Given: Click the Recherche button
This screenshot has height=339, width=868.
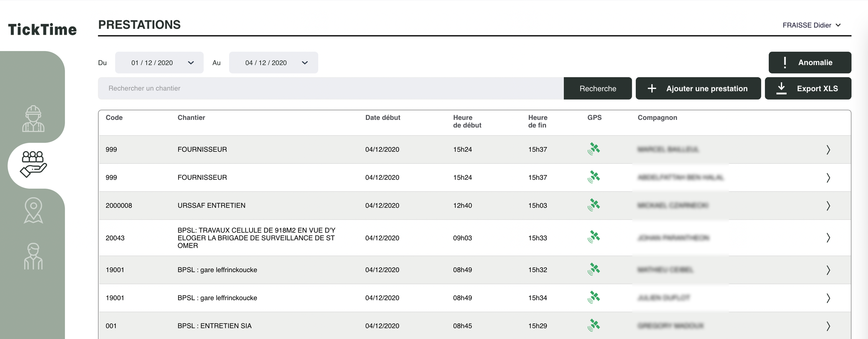Looking at the screenshot, I should tap(597, 88).
